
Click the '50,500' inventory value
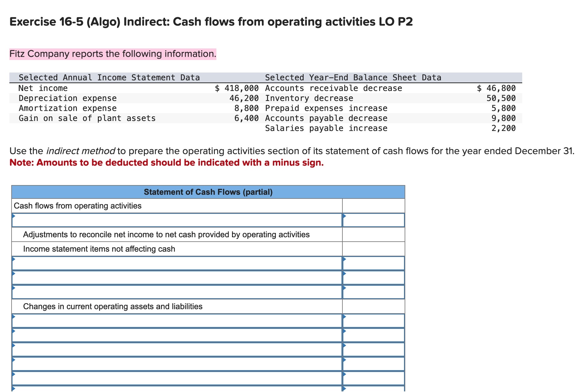[501, 98]
